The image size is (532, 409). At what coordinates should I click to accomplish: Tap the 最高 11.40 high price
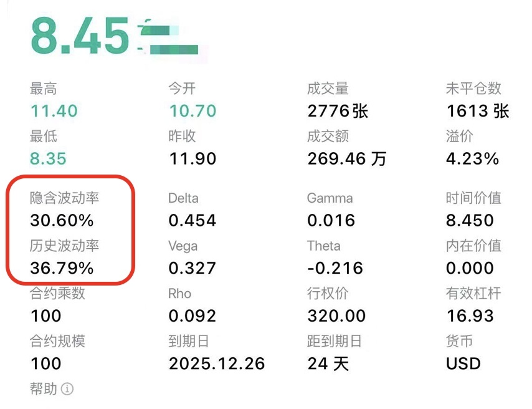coord(54,112)
